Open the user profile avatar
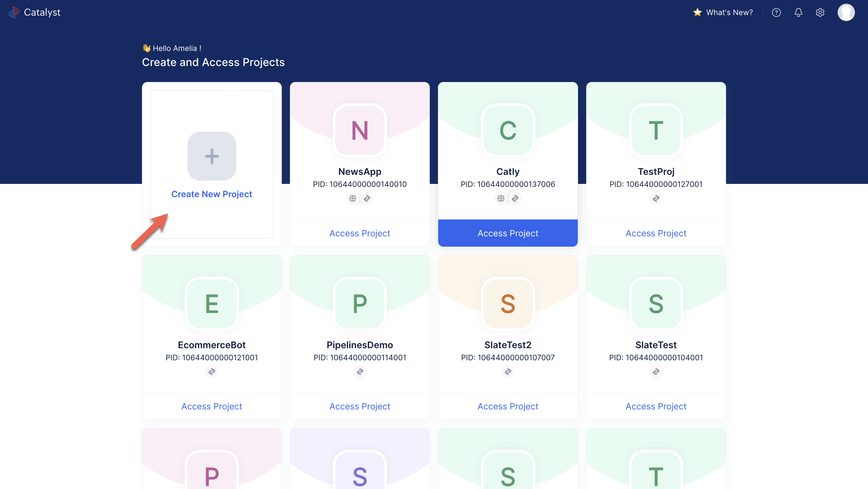 [x=846, y=12]
